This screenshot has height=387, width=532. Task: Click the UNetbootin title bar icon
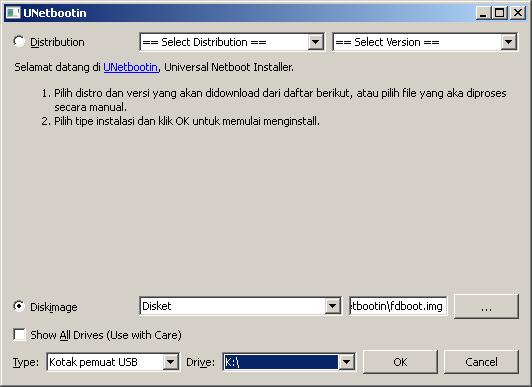coord(13,13)
